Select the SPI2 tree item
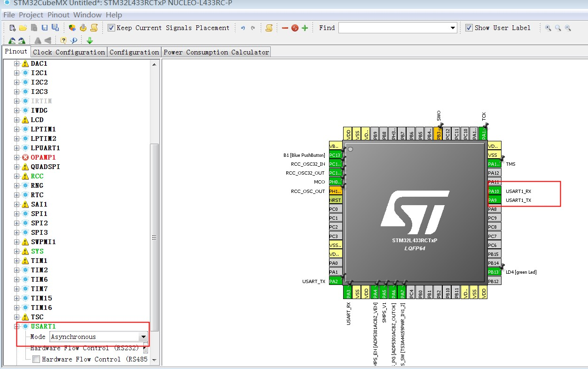Viewport: 588px width, 369px height. point(39,223)
